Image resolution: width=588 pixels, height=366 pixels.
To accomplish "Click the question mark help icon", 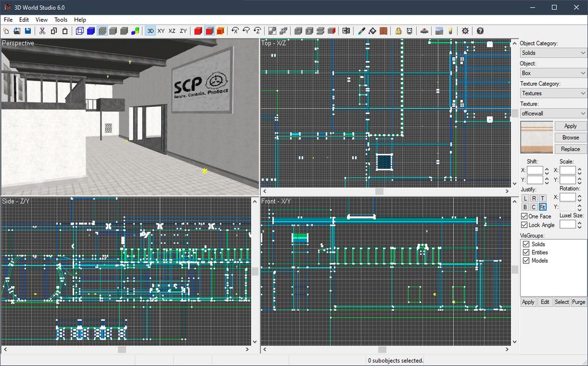I will [480, 31].
